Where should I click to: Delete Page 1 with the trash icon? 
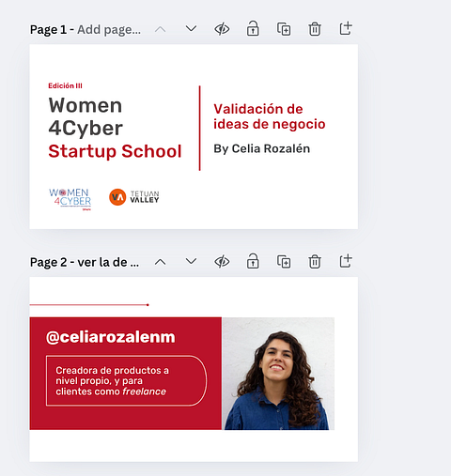pos(315,29)
